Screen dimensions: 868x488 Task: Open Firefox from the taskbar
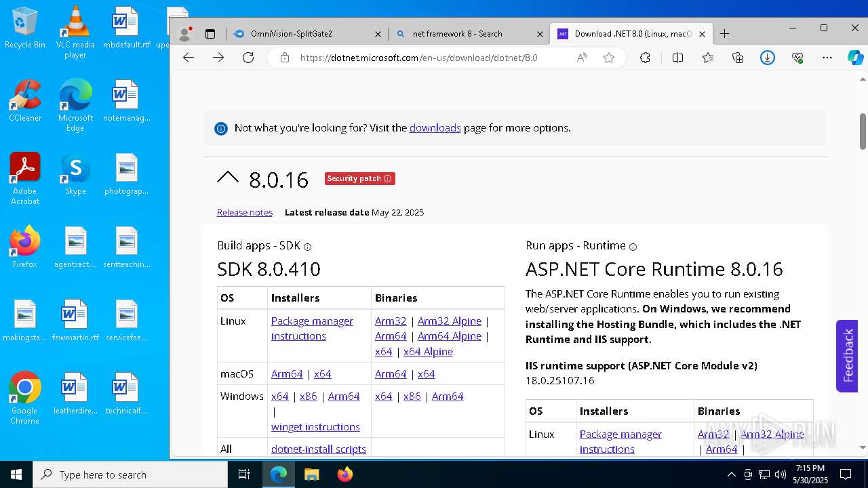(344, 474)
